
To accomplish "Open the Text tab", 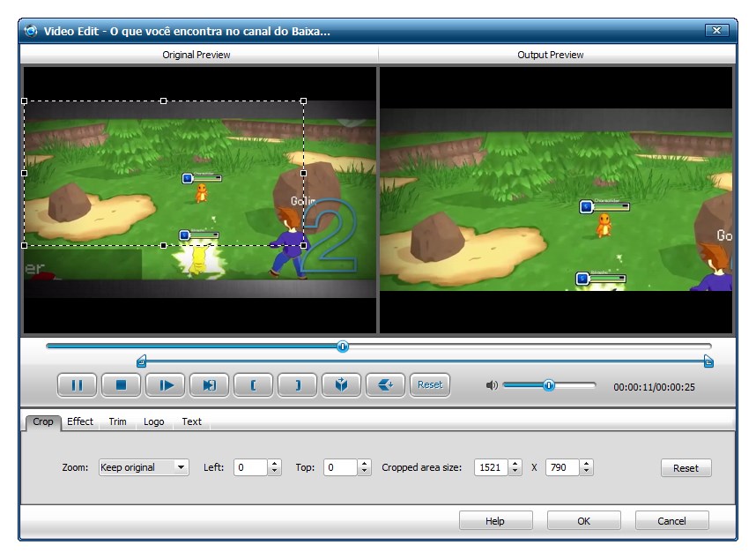I will pos(191,421).
